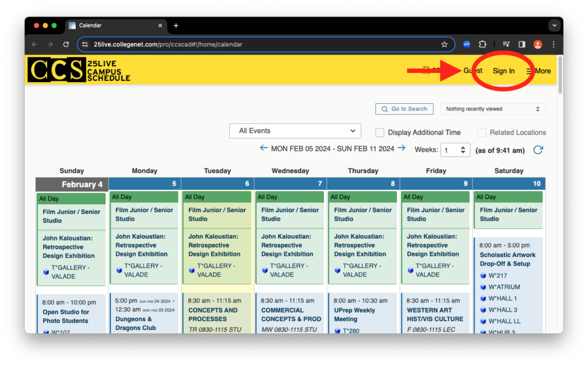Screen dimensions: 588x366
Task: Open the Chrome profile avatar
Action: (537, 44)
